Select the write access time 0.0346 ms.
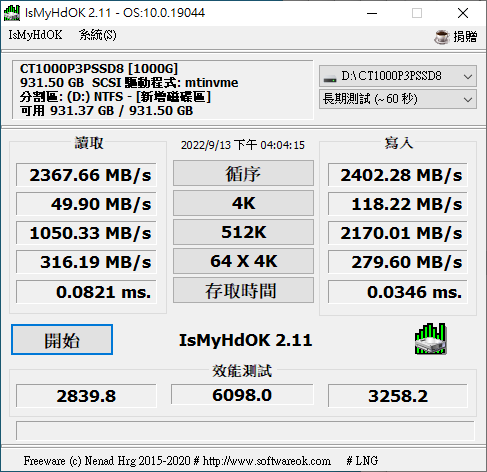487x472 pixels. (x=398, y=292)
